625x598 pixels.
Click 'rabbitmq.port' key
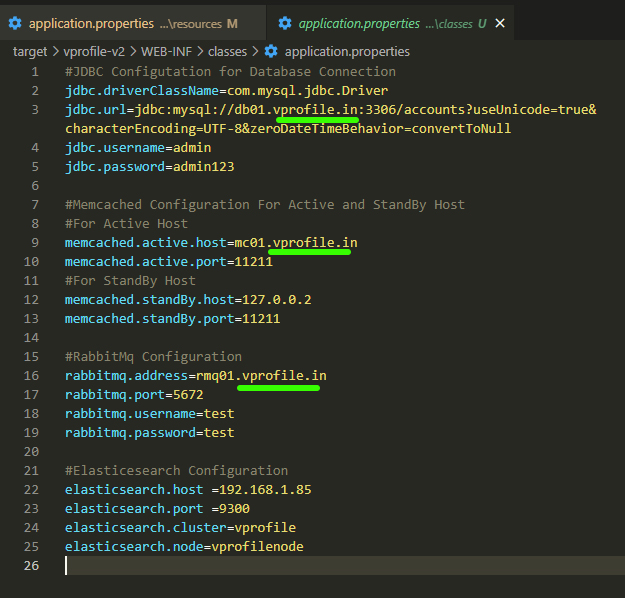coord(115,395)
